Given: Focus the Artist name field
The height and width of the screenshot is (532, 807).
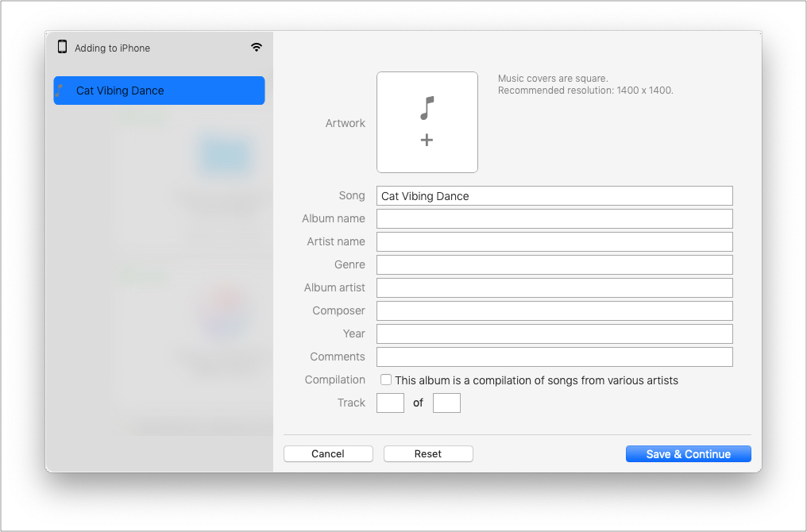Looking at the screenshot, I should (554, 242).
